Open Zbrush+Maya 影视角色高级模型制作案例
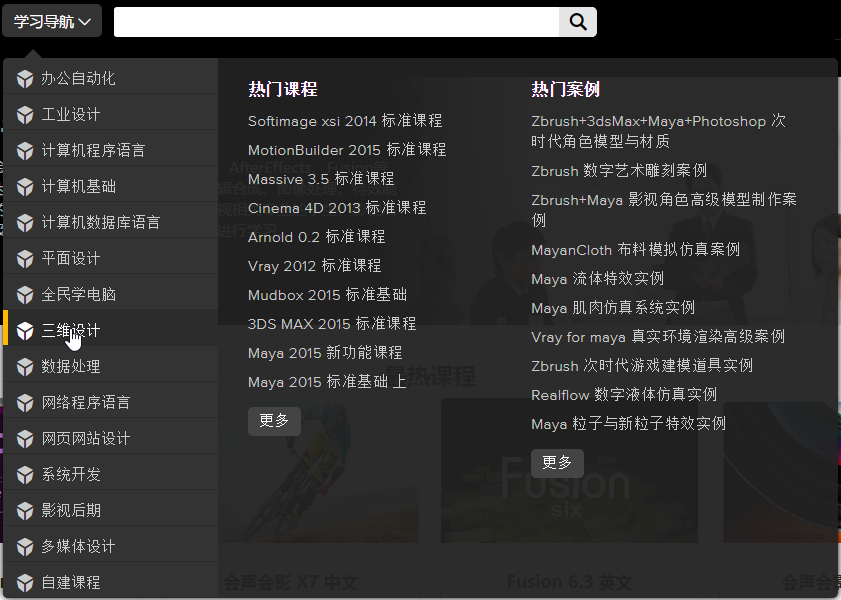Viewport: 841px width, 600px height. [x=664, y=210]
